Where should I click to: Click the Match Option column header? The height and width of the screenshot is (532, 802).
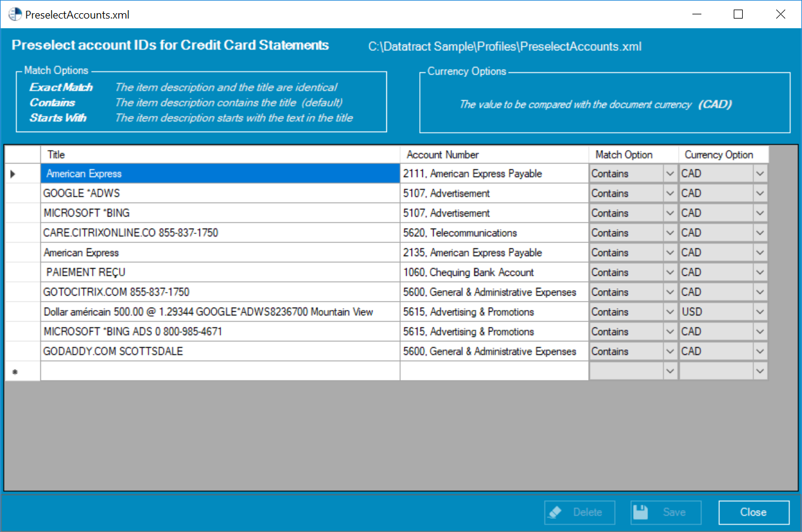tap(633, 154)
